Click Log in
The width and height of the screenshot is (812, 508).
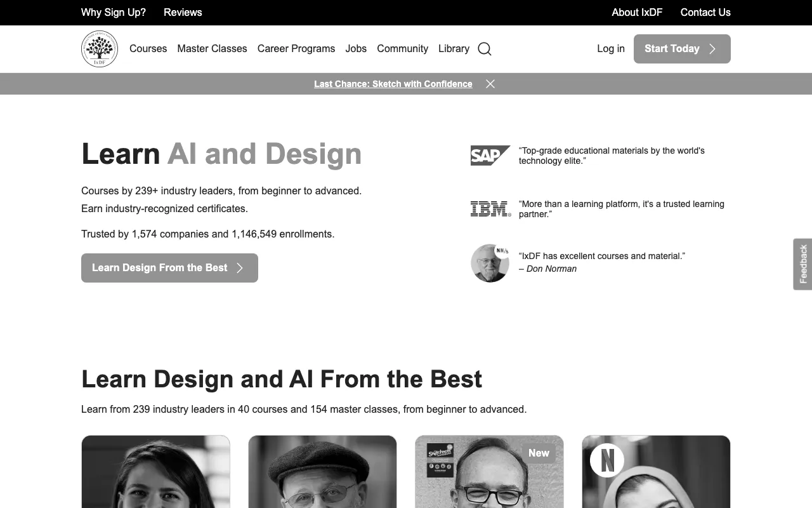pos(611,49)
